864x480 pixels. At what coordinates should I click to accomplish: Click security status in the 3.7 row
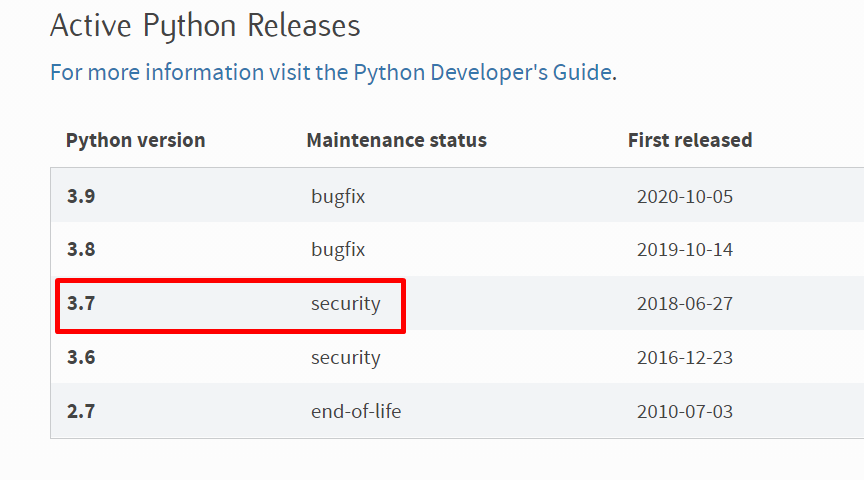345,304
